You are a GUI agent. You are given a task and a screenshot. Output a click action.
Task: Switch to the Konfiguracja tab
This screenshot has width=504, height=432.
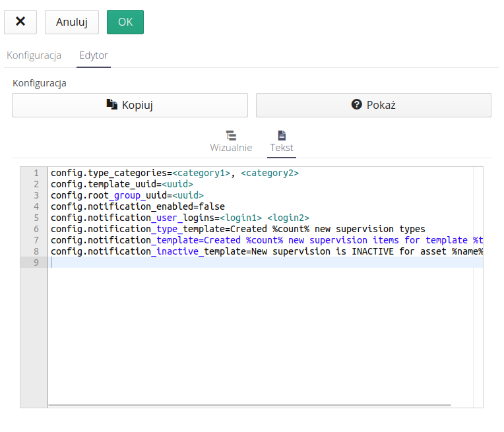pyautogui.click(x=34, y=55)
